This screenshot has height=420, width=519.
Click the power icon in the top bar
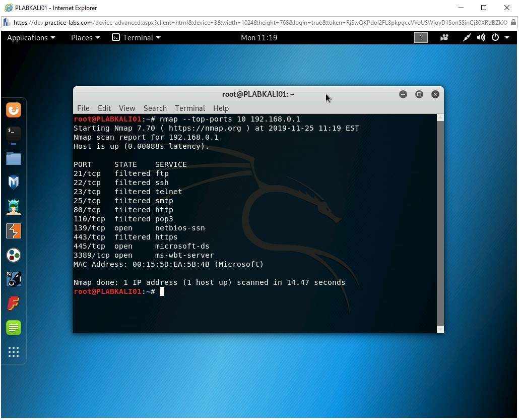click(494, 37)
